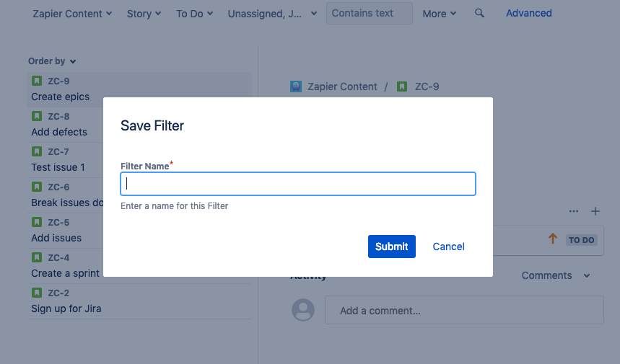This screenshot has width=620, height=364.
Task: Click the user avatar beside comment box
Action: (x=303, y=310)
